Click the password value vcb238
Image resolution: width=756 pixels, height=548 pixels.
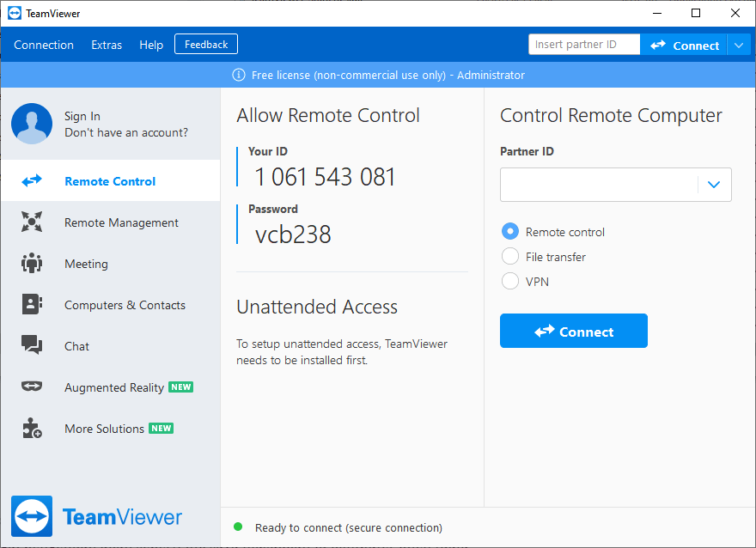coord(293,234)
